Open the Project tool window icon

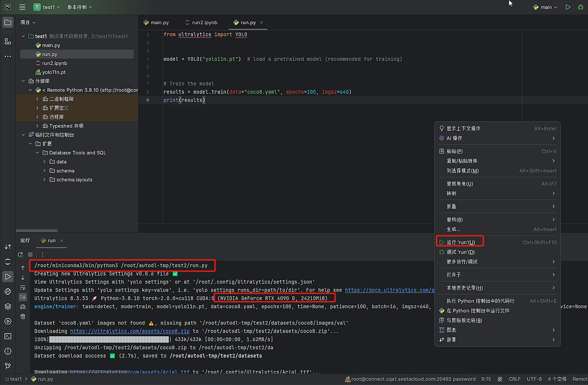coord(8,23)
